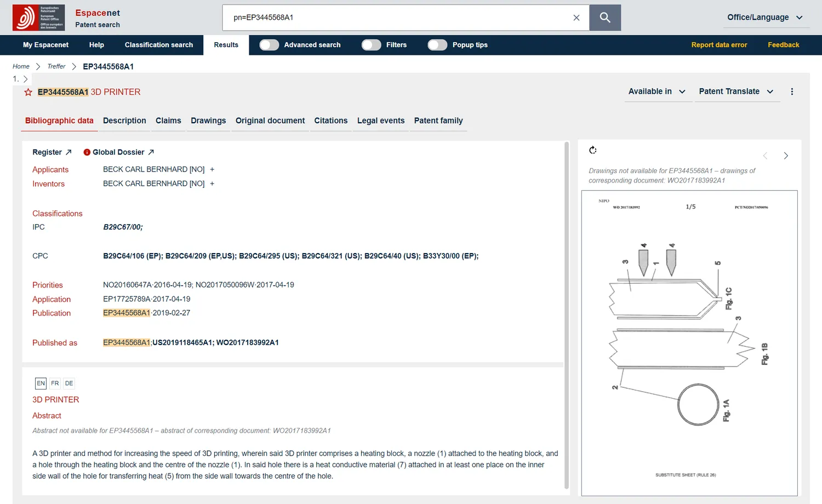Go to the next drawing page
Image resolution: width=822 pixels, height=504 pixels.
click(x=786, y=156)
